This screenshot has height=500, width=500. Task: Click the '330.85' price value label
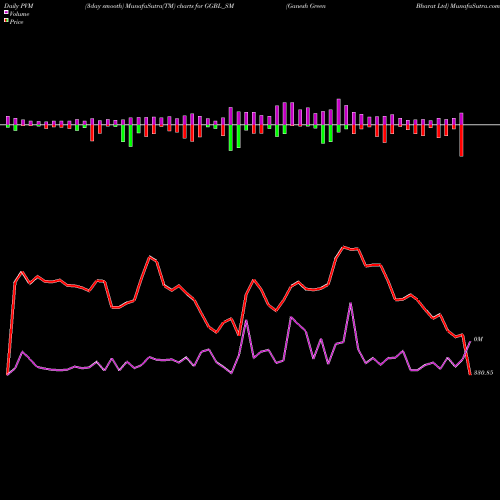pos(483,373)
